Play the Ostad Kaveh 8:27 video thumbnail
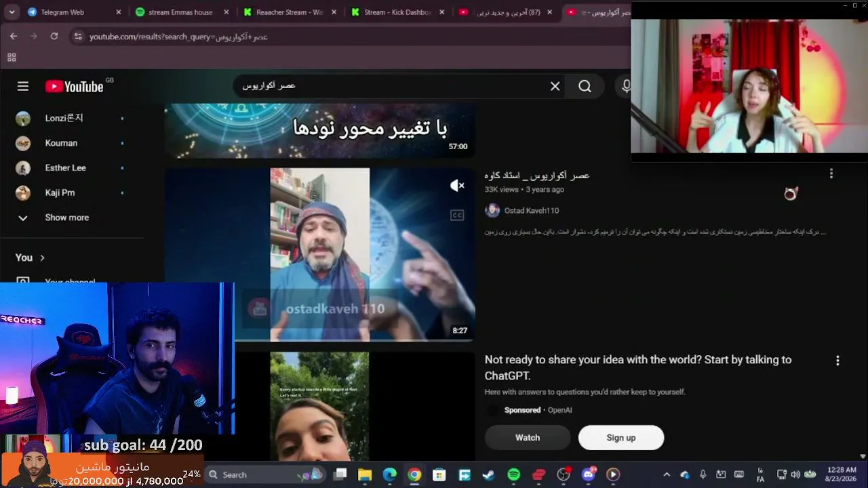Viewport: 868px width, 488px height. 319,255
